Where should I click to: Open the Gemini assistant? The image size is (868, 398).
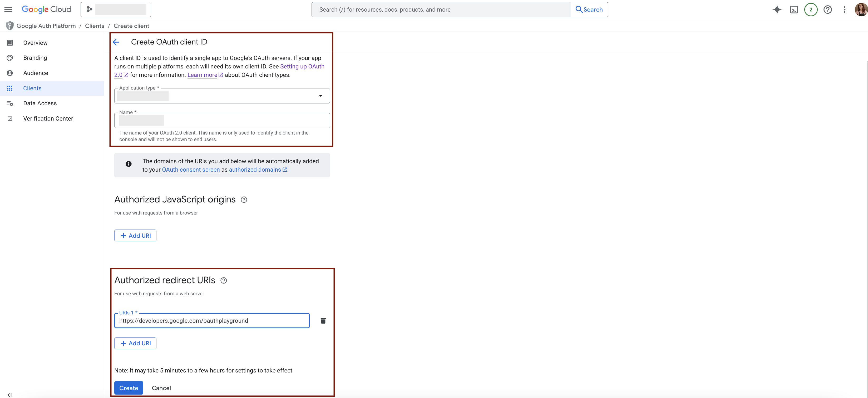[x=777, y=9]
